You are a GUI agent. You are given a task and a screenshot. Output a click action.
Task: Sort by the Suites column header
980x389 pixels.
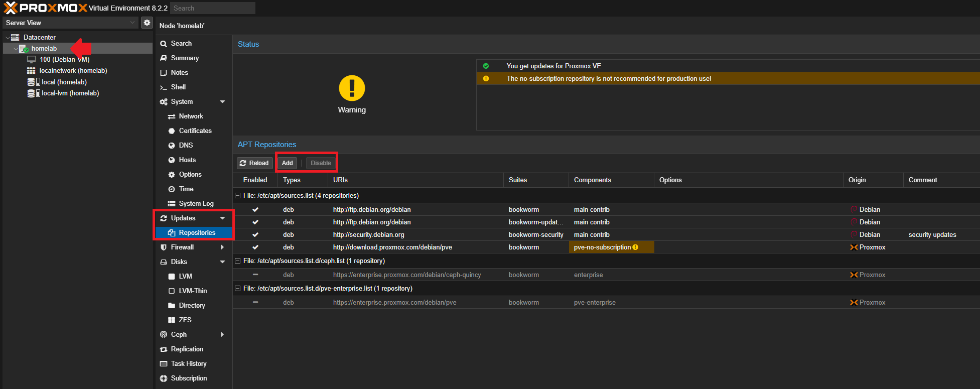tap(536, 180)
